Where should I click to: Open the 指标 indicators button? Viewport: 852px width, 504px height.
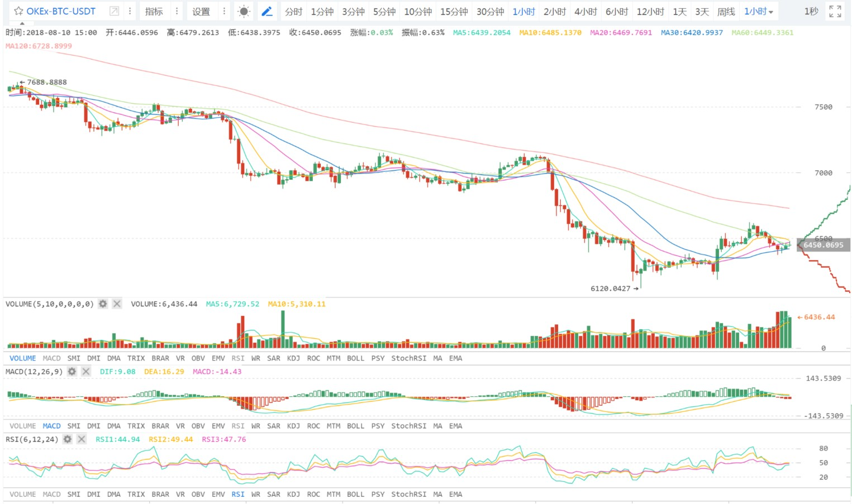[x=154, y=11]
